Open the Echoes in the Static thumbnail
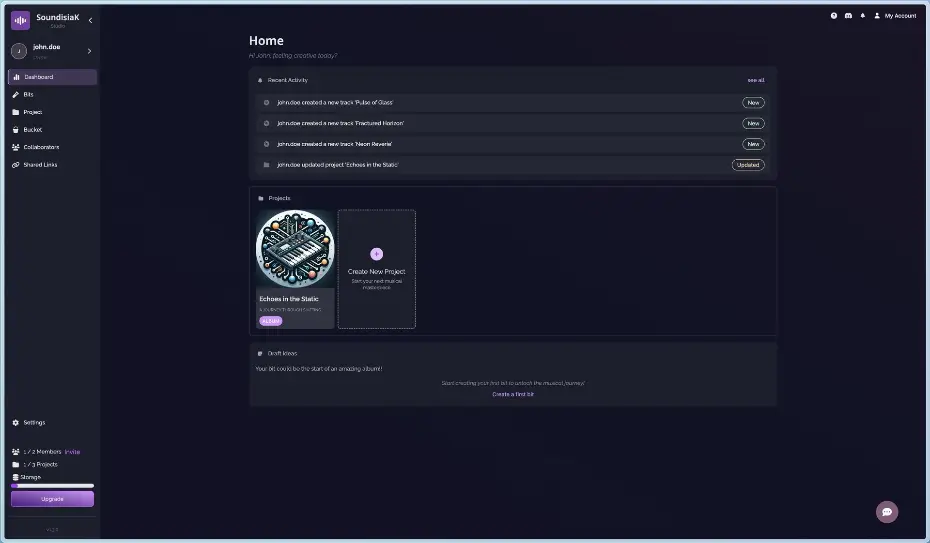 pos(295,249)
